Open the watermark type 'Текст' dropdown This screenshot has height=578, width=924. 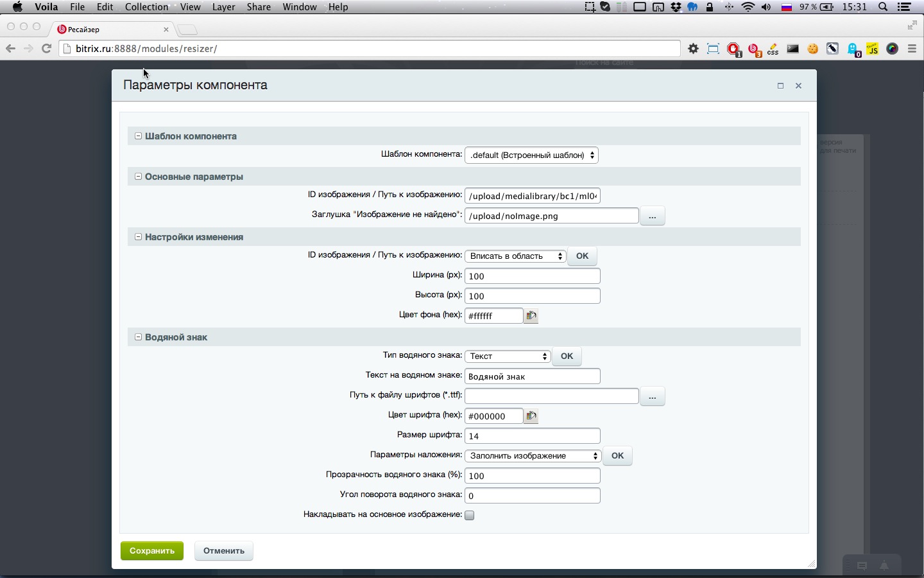(508, 356)
